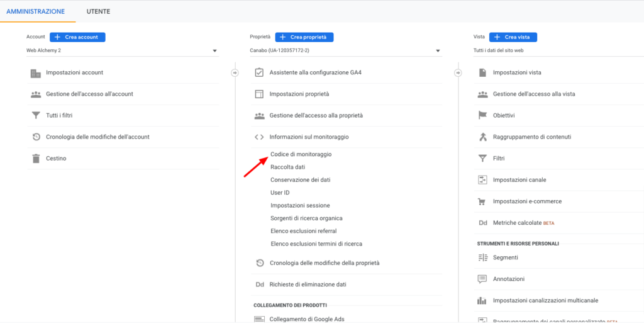Click the arrow circle between Proprietà and Vista columns
This screenshot has height=323, width=644.
click(x=458, y=73)
